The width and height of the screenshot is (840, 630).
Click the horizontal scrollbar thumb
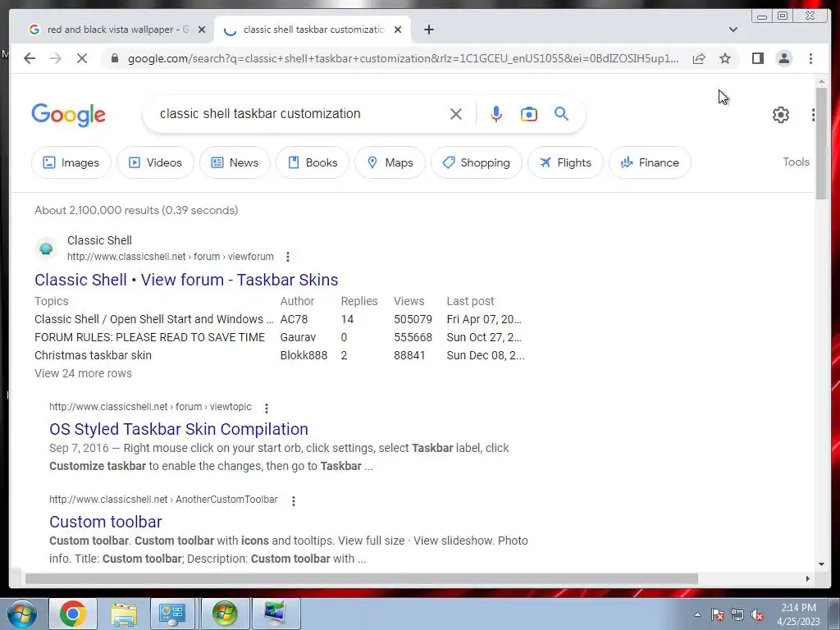click(x=362, y=578)
